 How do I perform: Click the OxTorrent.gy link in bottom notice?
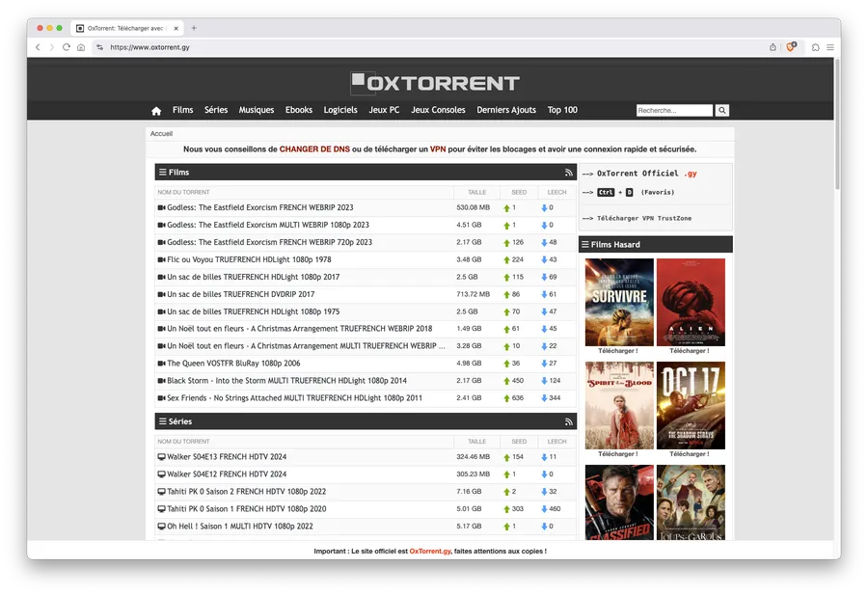pyautogui.click(x=430, y=552)
